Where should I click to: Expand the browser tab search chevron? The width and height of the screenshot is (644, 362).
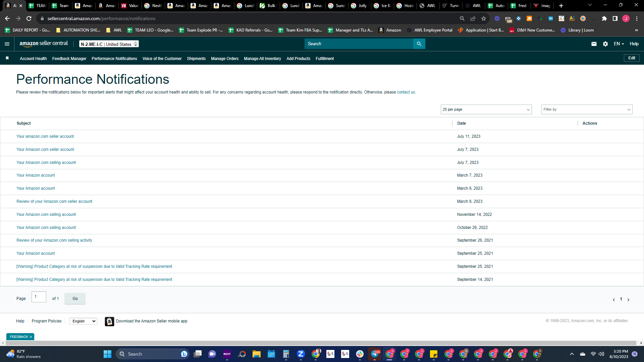click(x=590, y=5)
